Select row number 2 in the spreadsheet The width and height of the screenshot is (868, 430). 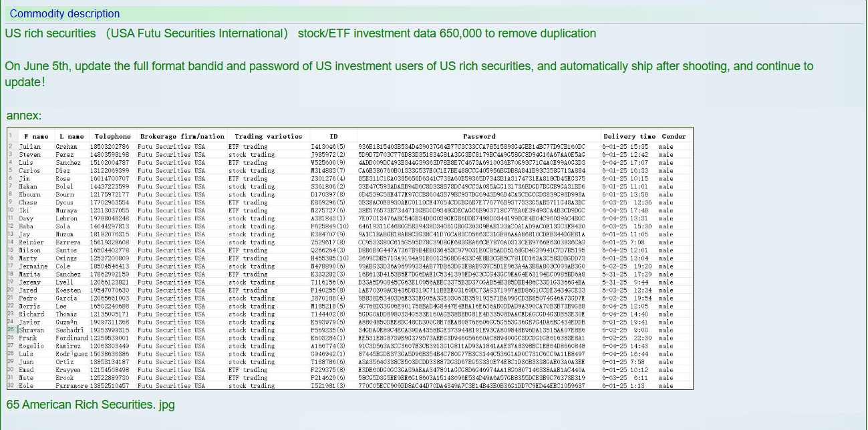(11, 146)
